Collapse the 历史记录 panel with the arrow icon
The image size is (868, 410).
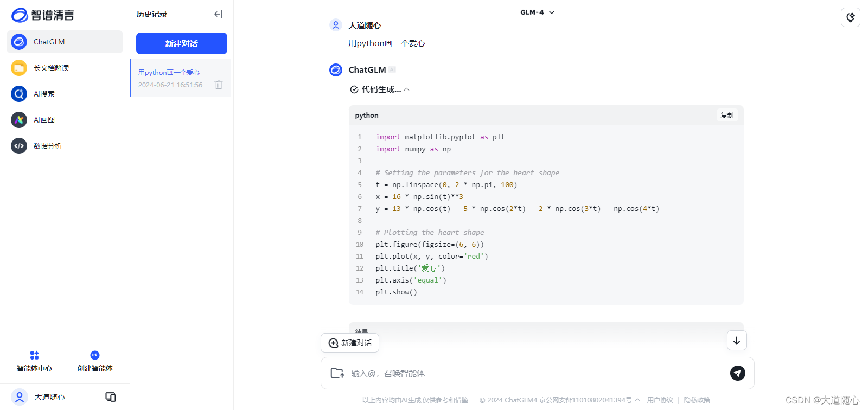coord(218,14)
